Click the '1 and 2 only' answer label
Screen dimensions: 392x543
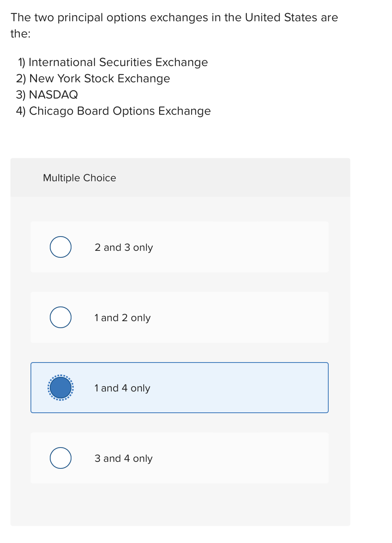tap(122, 318)
